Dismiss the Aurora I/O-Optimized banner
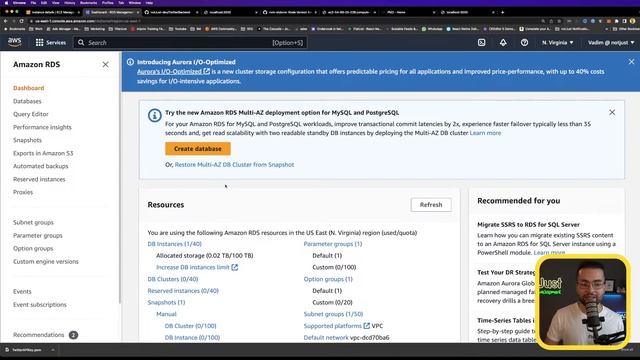640x360 pixels. 631,62
